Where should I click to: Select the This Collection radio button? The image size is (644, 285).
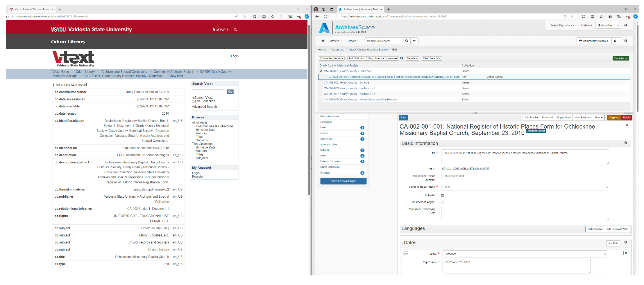[x=193, y=102]
